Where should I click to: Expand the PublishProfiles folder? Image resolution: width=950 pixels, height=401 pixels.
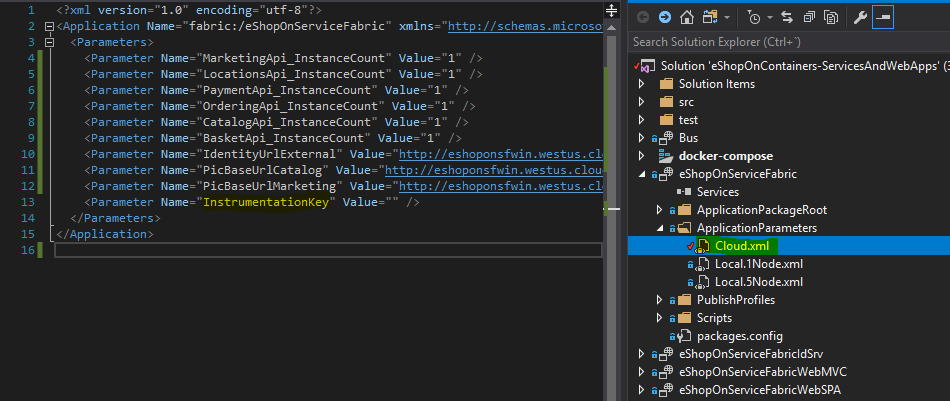coord(660,300)
